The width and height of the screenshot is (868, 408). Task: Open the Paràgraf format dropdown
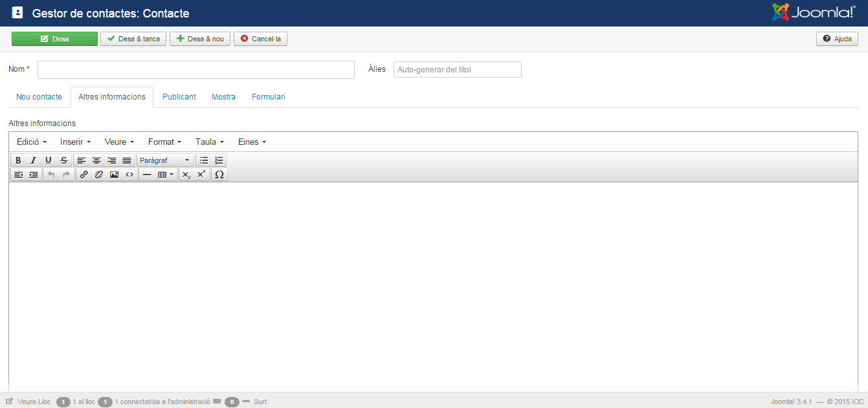pyautogui.click(x=165, y=160)
